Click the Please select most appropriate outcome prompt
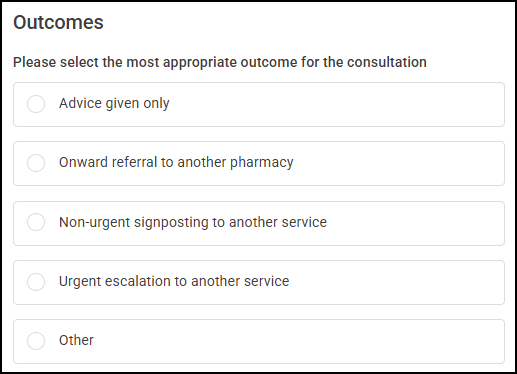The width and height of the screenshot is (517, 374). pos(220,62)
